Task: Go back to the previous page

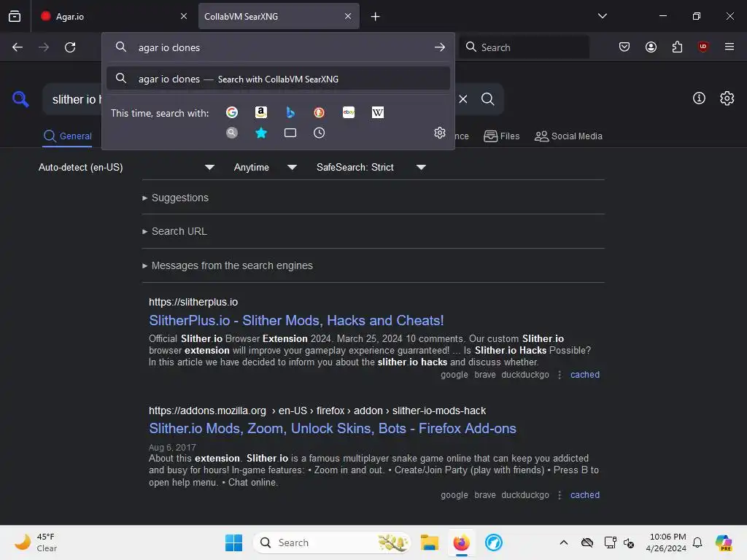Action: 18,47
